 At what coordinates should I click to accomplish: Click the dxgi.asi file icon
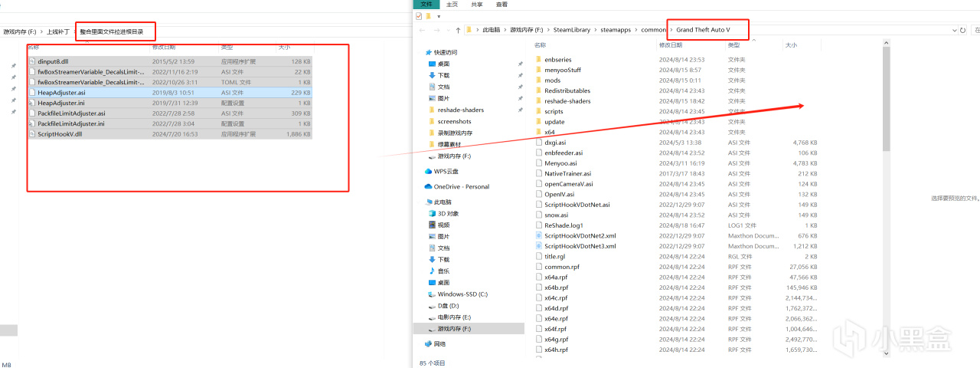(x=538, y=142)
